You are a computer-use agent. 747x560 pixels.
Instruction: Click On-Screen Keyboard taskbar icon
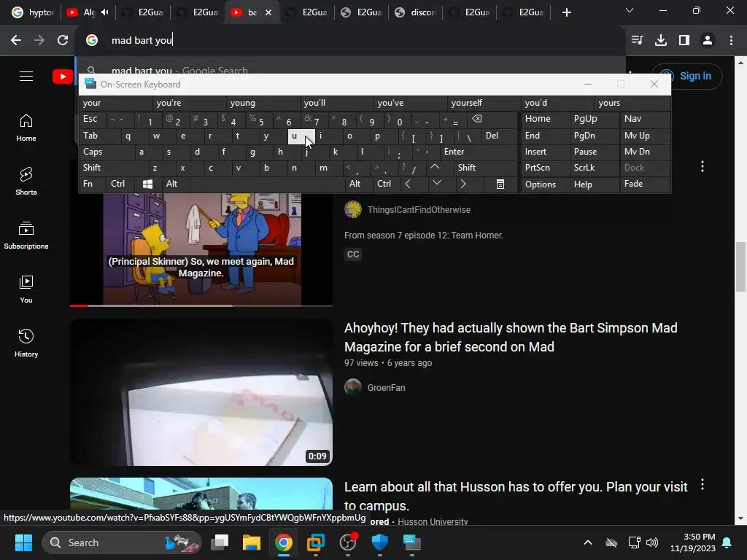click(412, 542)
